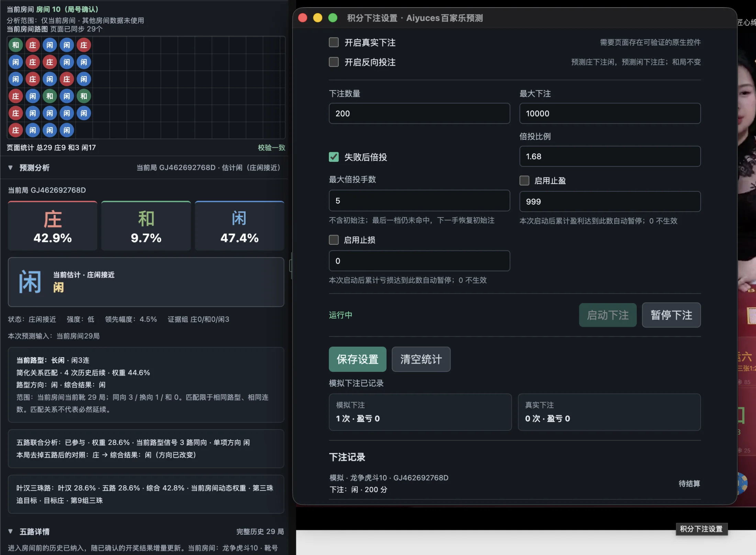This screenshot has width=756, height=555.
Task: Toggle the 开启反向投注 checkbox
Action: tap(334, 62)
